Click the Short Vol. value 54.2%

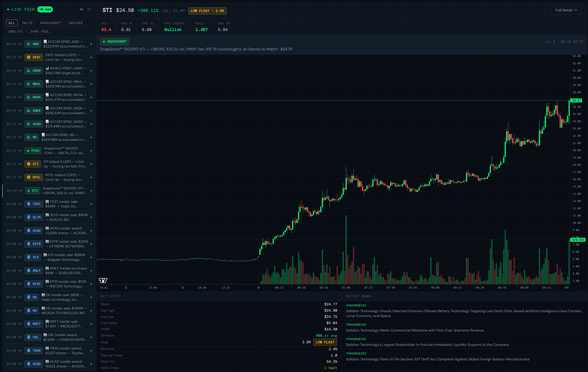click(332, 361)
